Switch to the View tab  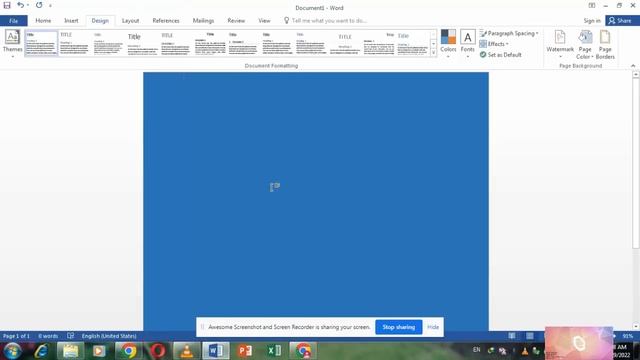point(264,20)
